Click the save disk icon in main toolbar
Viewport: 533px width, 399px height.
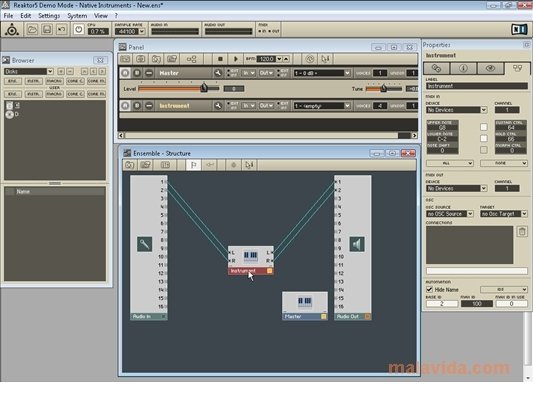click(x=47, y=30)
